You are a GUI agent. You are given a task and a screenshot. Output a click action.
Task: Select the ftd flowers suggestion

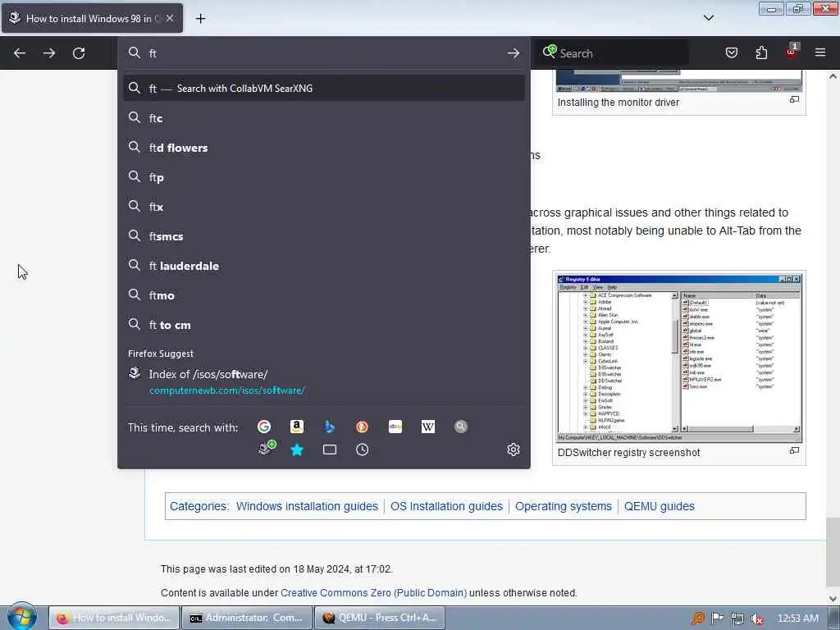323,148
